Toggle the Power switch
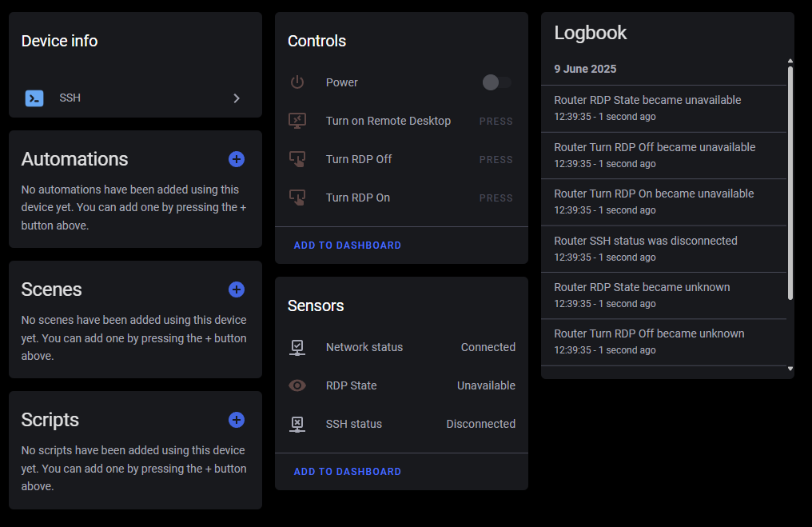This screenshot has height=527, width=812. point(497,82)
